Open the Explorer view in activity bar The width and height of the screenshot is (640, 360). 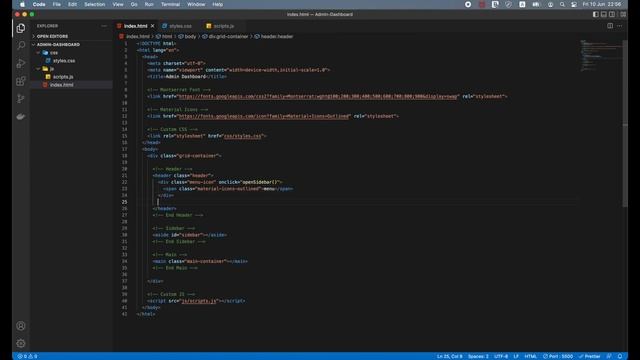coord(20,28)
